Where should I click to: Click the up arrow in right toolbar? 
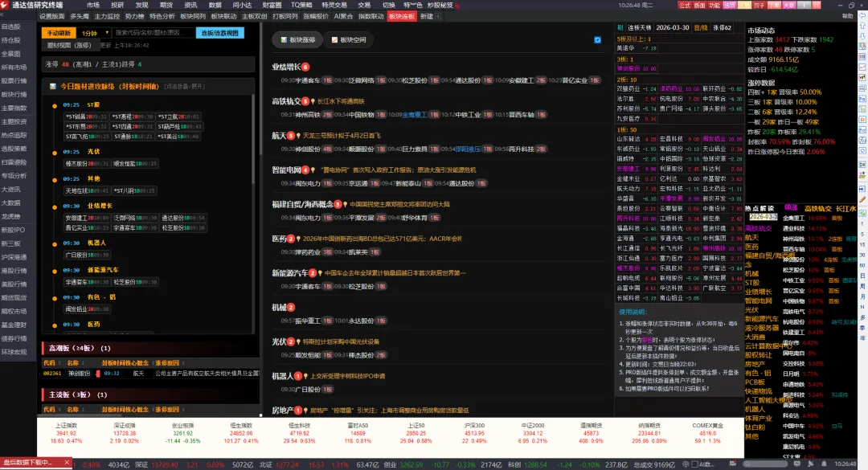pos(862,27)
